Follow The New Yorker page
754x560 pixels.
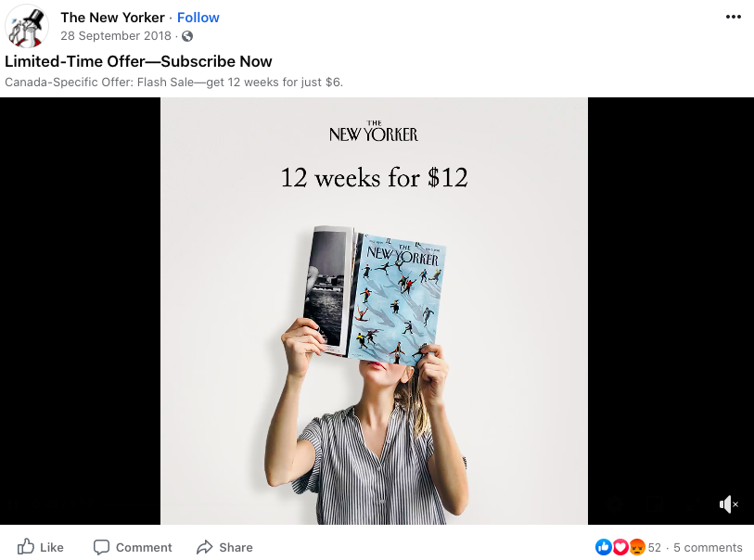pos(198,18)
